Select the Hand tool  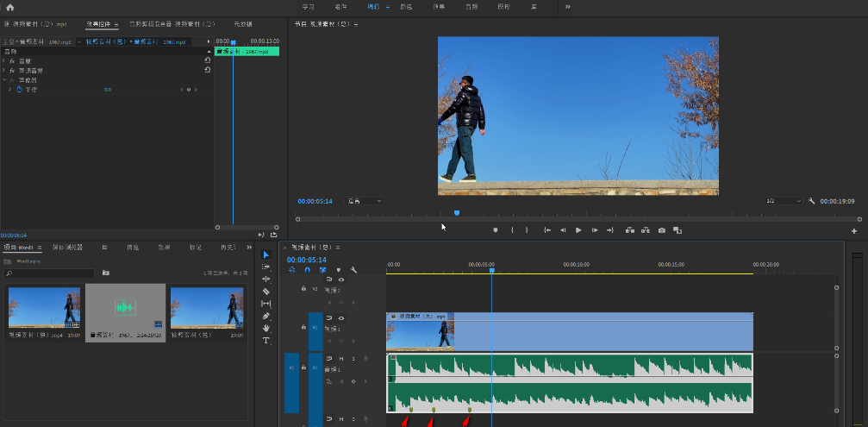point(266,328)
